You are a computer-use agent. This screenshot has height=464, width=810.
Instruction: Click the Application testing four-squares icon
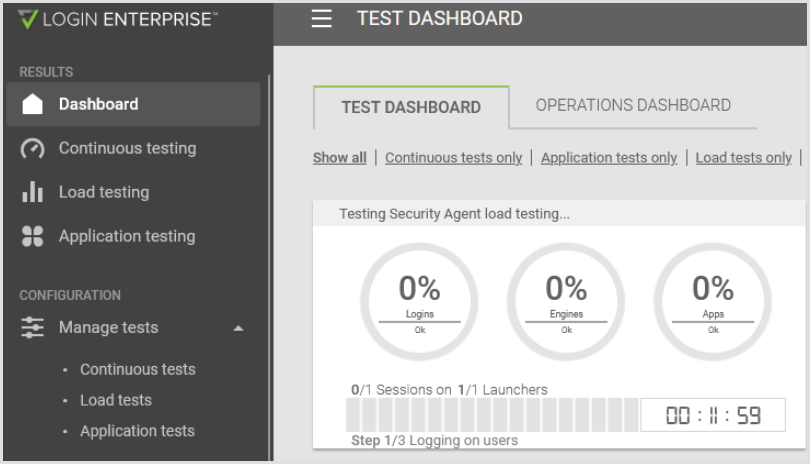(x=33, y=237)
